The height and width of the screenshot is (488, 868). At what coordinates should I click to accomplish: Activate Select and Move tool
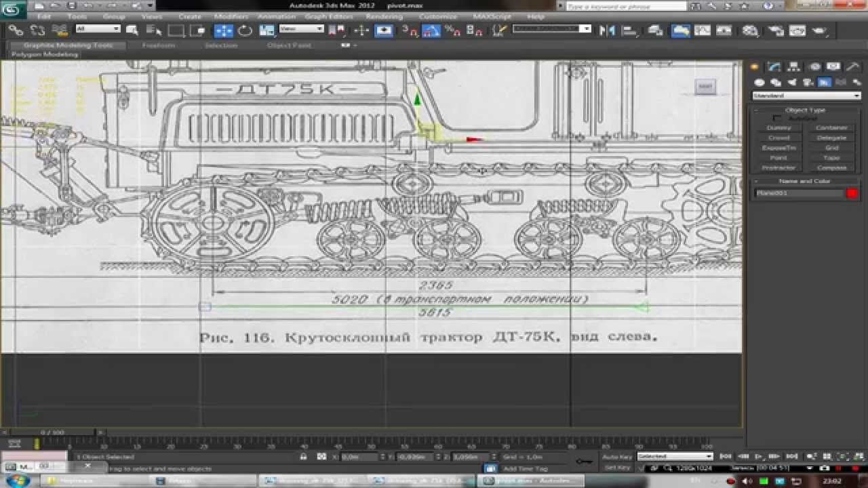(x=223, y=30)
